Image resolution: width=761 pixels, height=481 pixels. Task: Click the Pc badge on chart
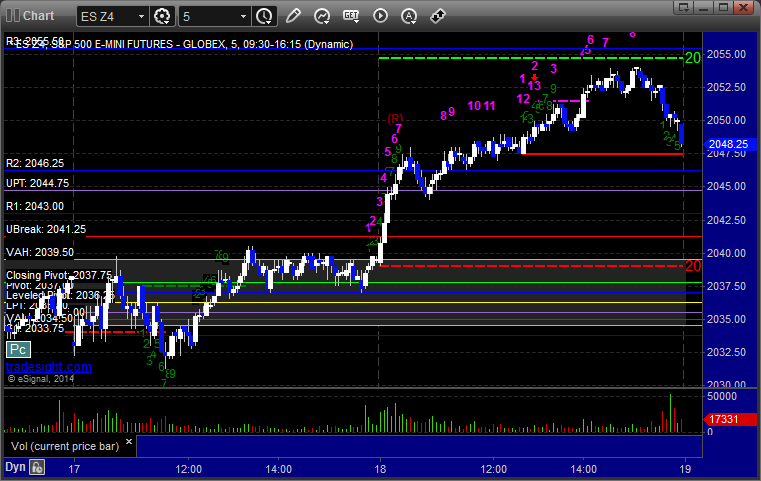coord(18,349)
